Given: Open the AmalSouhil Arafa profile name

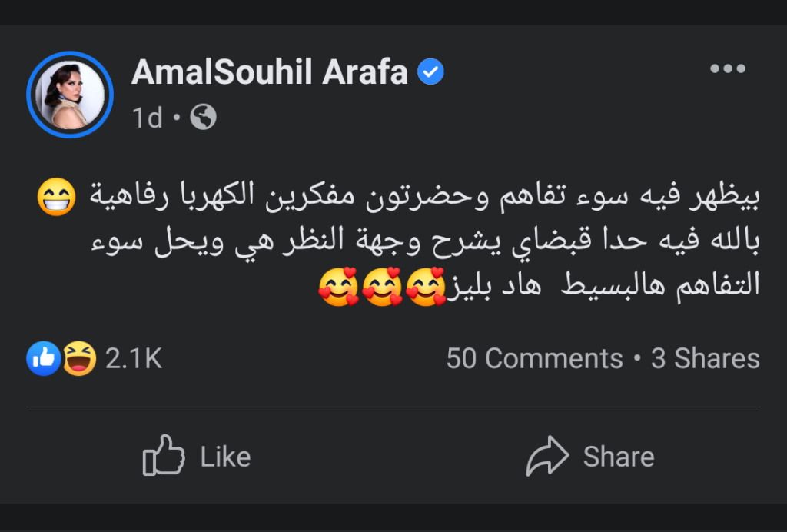Looking at the screenshot, I should (269, 72).
